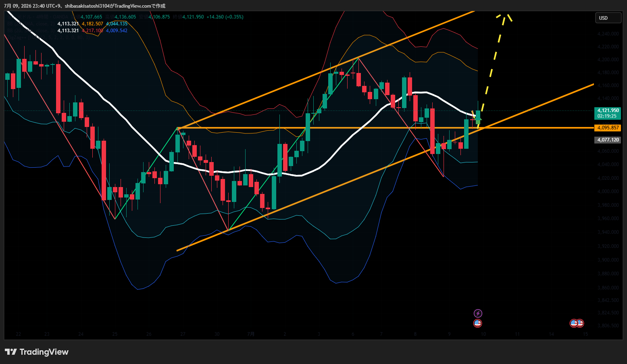627x364 pixels.
Task: Click the gray 4,077.120 price label
Action: (x=608, y=140)
